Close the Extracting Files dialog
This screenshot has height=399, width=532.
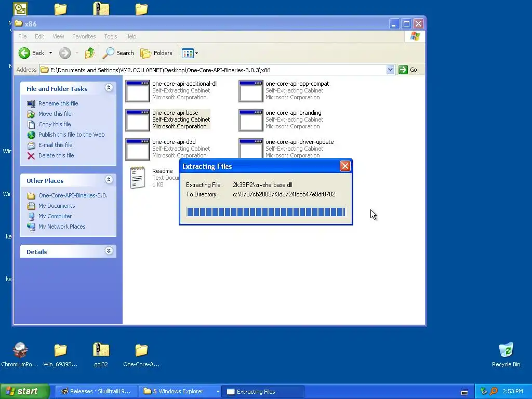coord(345,166)
